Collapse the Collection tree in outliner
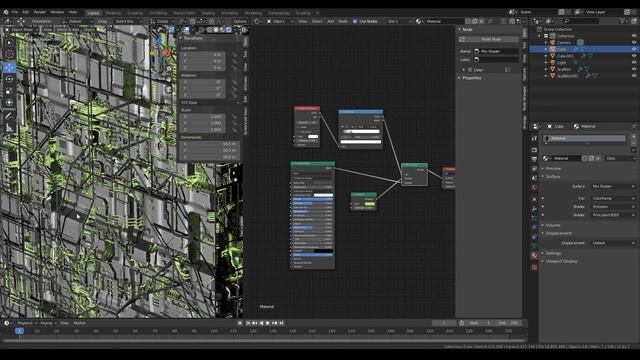The width and height of the screenshot is (640, 360). pyautogui.click(x=540, y=36)
